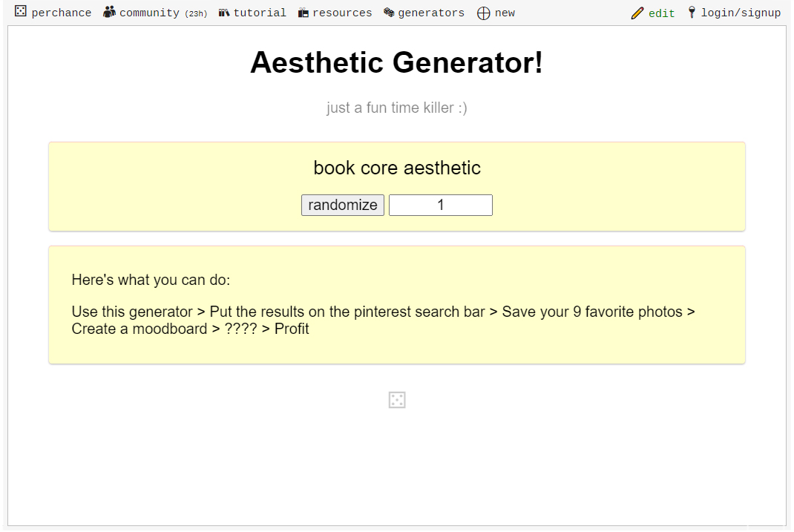Click the login key icon
794x532 pixels.
tap(692, 13)
